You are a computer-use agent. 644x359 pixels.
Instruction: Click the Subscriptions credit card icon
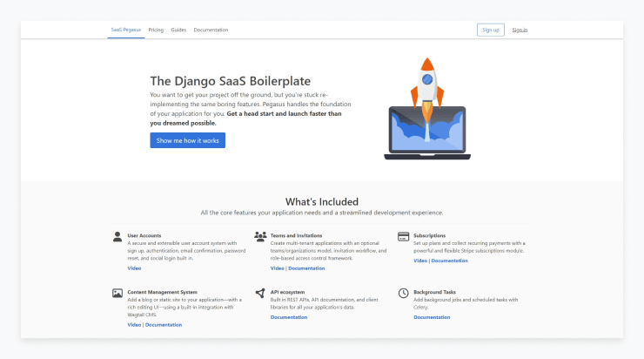click(x=403, y=236)
